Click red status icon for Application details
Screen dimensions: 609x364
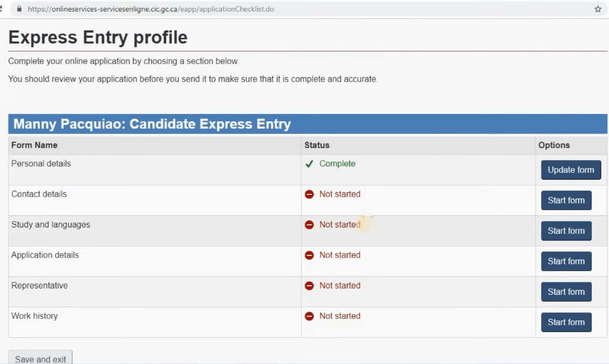click(309, 255)
